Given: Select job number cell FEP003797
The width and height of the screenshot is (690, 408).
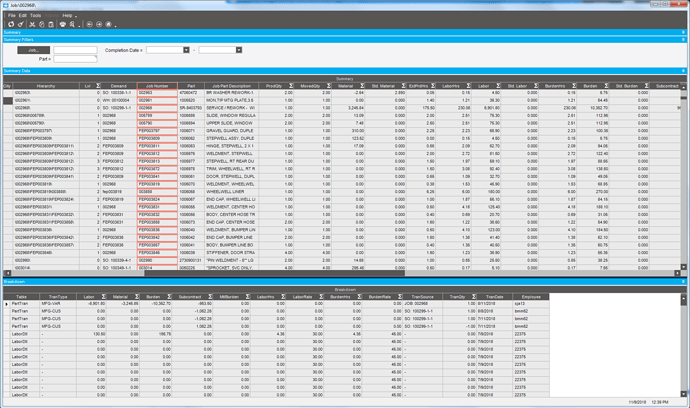Looking at the screenshot, I should (157, 131).
